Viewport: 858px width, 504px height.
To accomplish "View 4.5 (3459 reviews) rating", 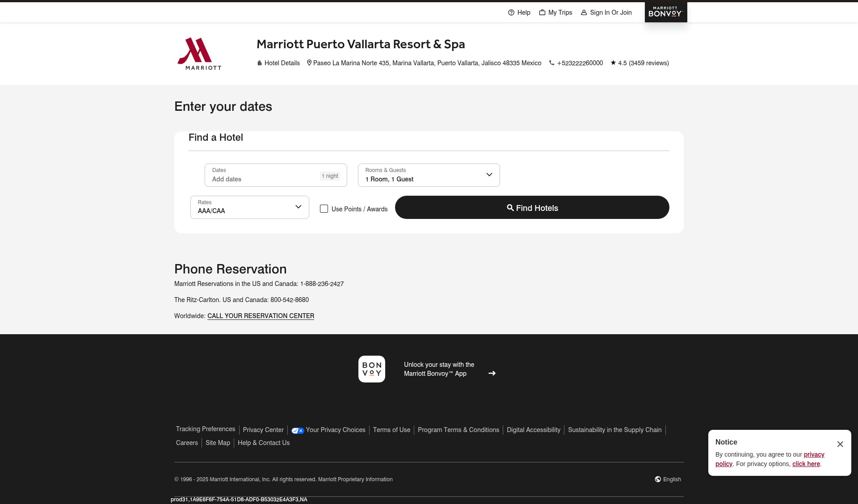I will tap(643, 63).
